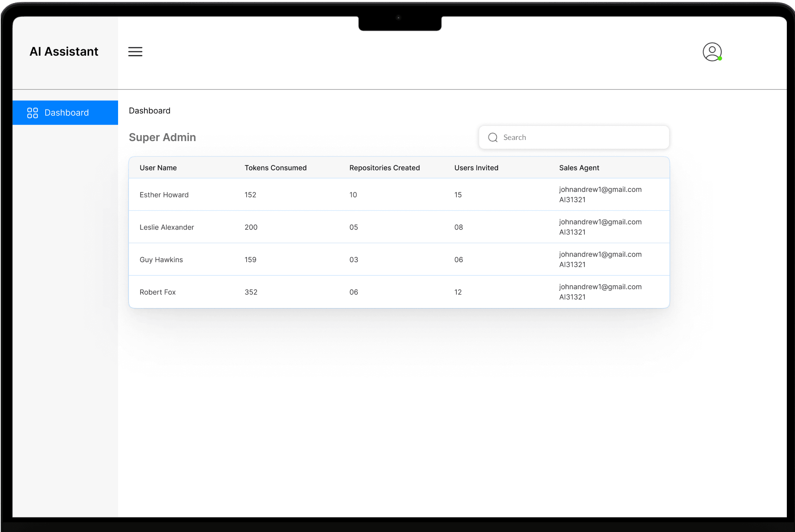The height and width of the screenshot is (532, 795).
Task: Click sales agent email in Esther Howard row
Action: coord(600,190)
